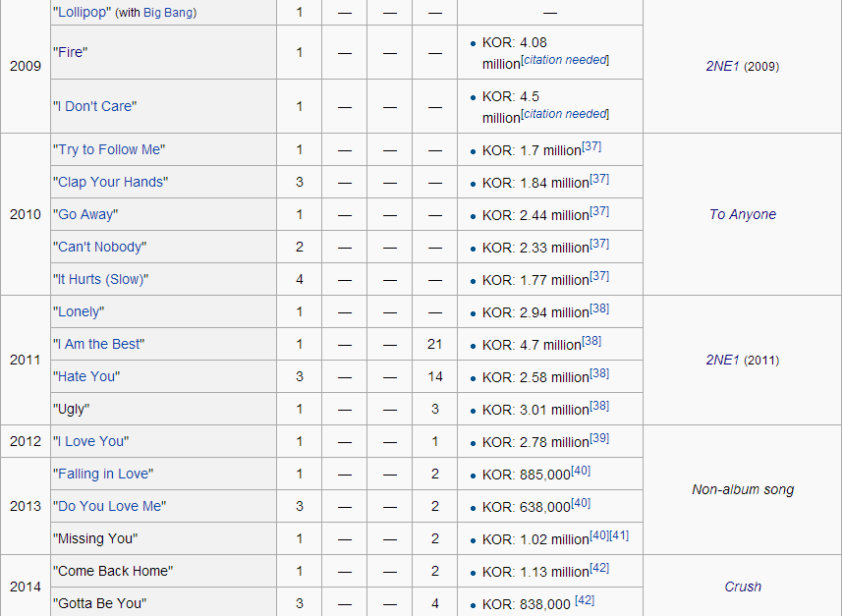
Task: Open the To Anyone album link
Action: pos(743,214)
